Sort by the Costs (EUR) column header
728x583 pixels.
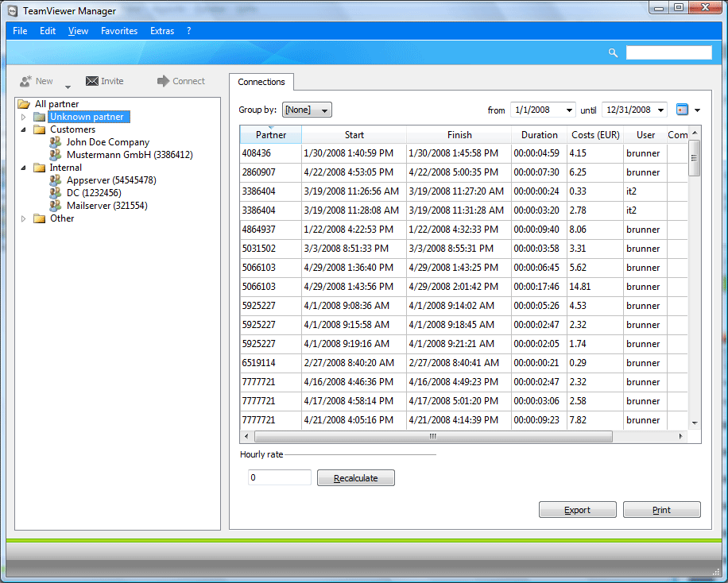coord(595,134)
